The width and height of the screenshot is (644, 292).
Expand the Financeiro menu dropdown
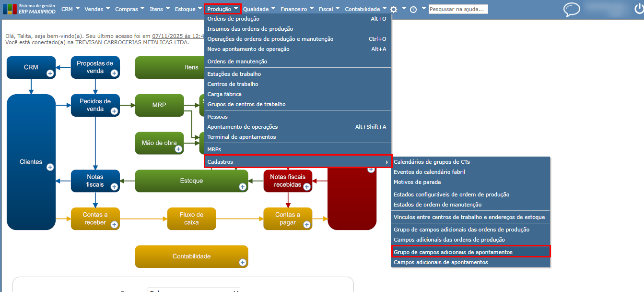(297, 9)
